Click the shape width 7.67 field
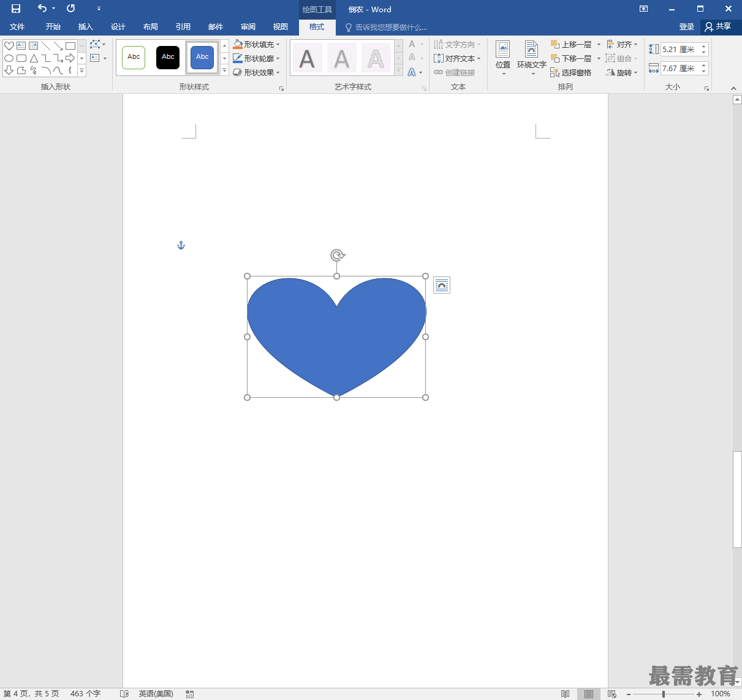742x700 pixels. [680, 68]
